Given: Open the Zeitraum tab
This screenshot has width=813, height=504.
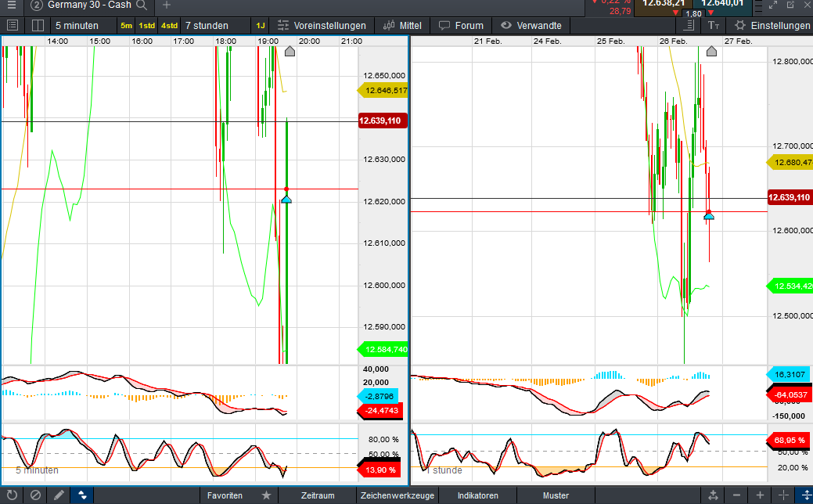Looking at the screenshot, I should [x=318, y=495].
